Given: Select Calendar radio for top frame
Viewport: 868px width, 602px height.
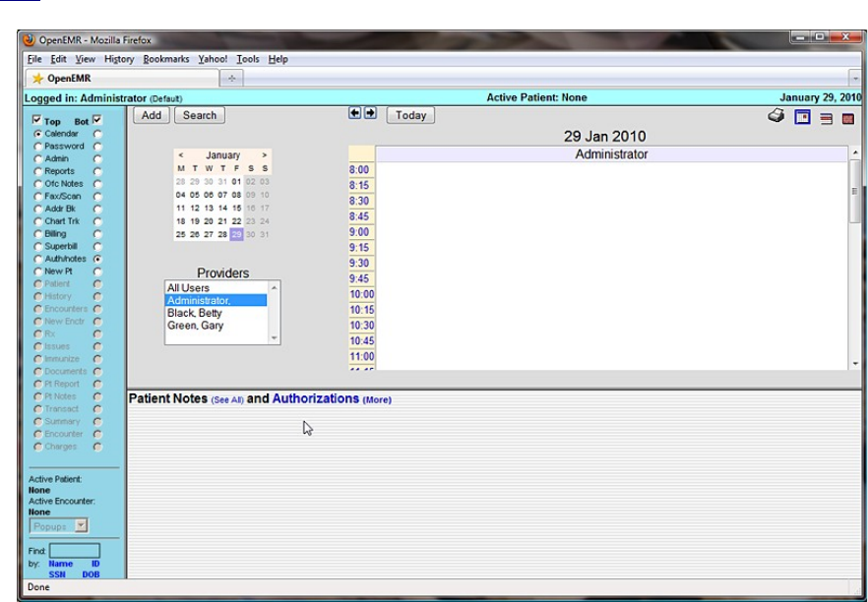Looking at the screenshot, I should [x=37, y=134].
